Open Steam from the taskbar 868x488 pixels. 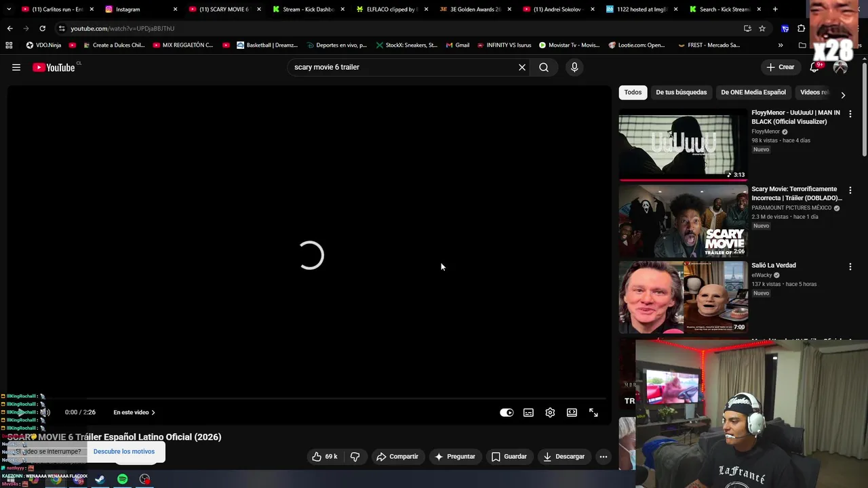pos(100,479)
